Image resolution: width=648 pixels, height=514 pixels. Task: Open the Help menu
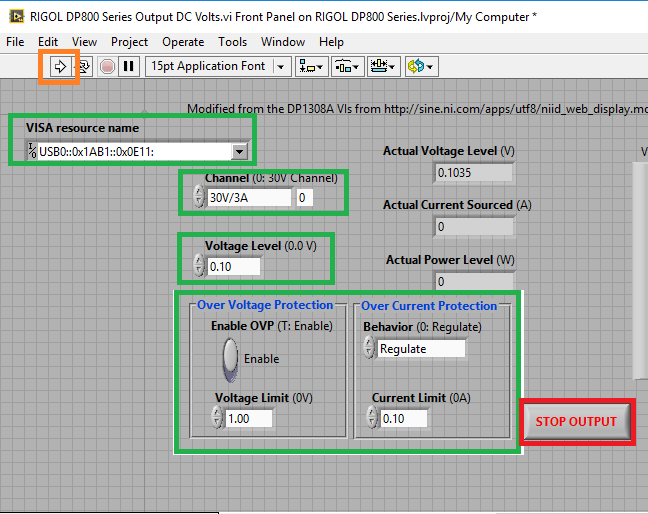pos(331,42)
